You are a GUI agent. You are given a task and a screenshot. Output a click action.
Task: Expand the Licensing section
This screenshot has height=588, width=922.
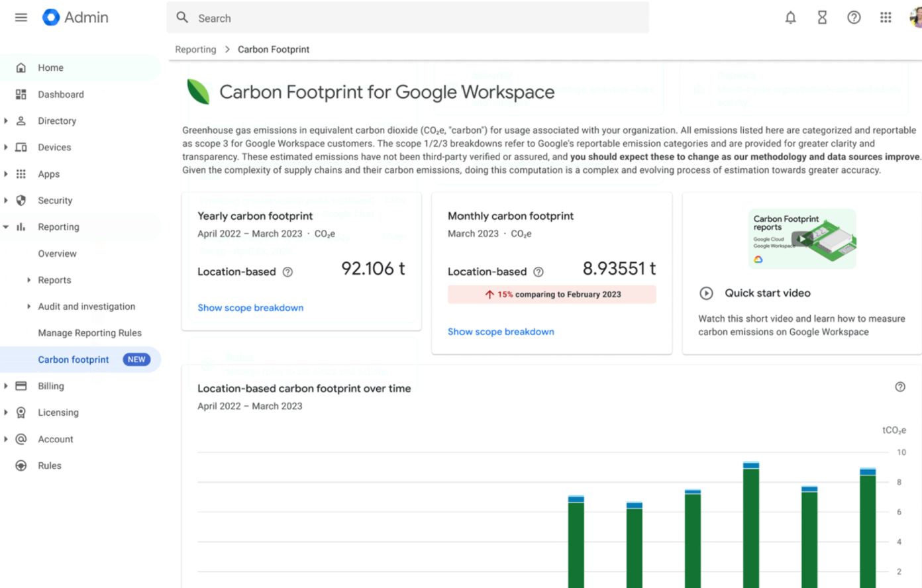6,412
